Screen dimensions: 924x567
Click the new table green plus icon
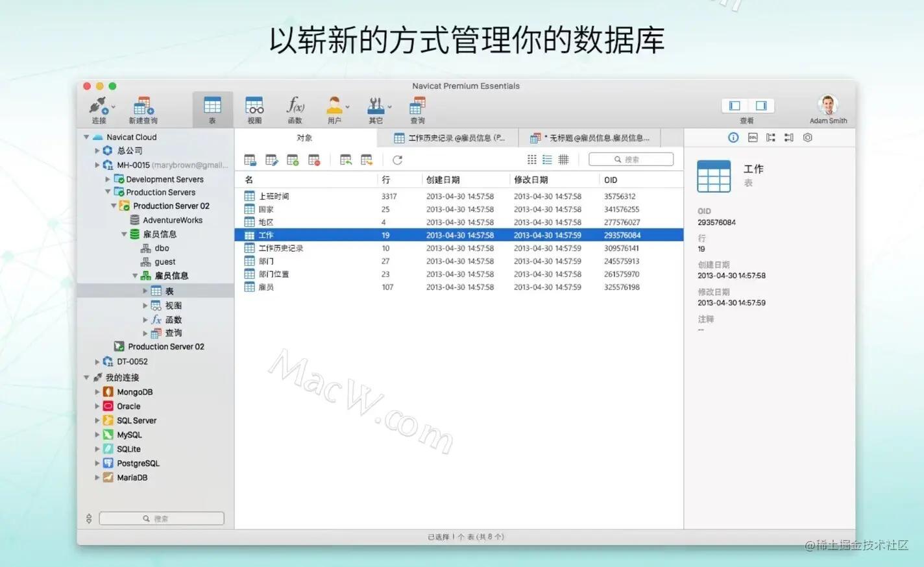pyautogui.click(x=293, y=160)
